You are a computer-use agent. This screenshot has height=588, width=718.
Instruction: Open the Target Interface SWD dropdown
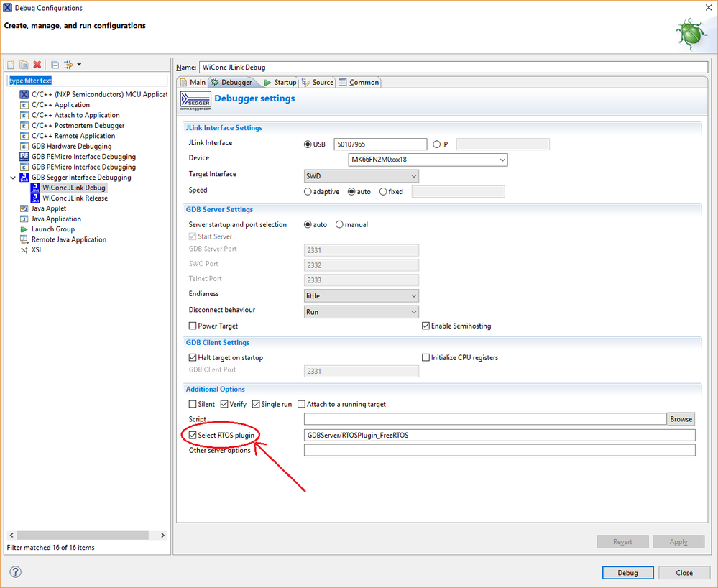point(362,176)
